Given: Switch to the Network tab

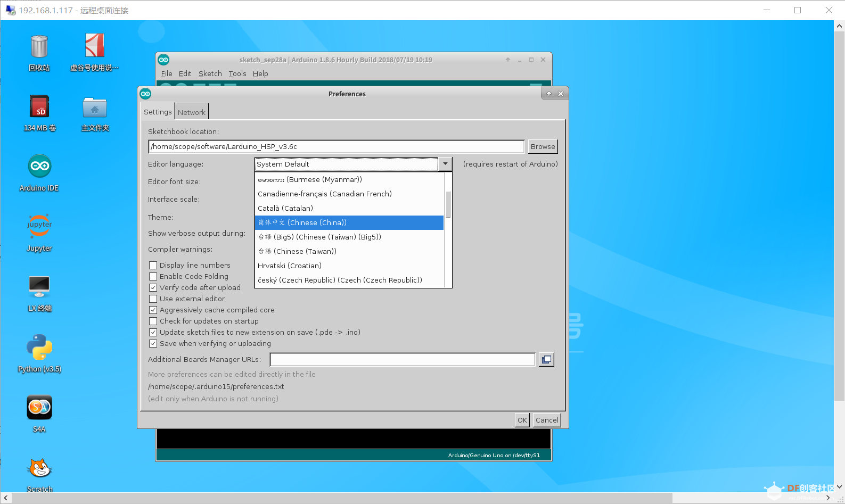Looking at the screenshot, I should pyautogui.click(x=192, y=112).
